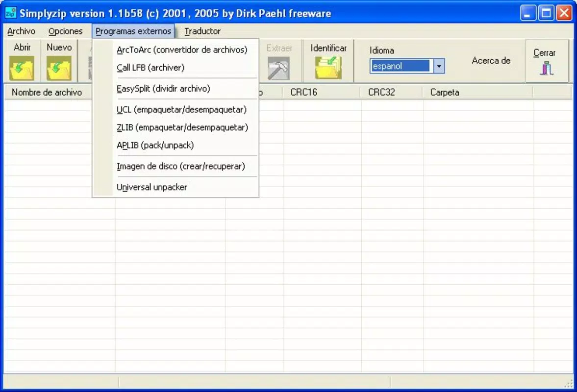Click the Identificar folder icon

point(328,68)
